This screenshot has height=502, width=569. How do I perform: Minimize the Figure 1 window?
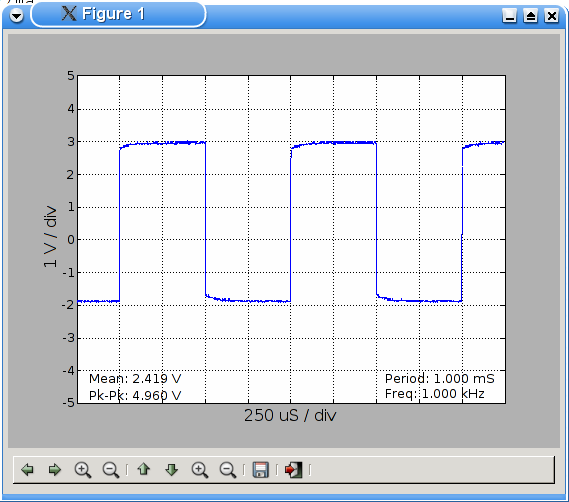pos(509,16)
